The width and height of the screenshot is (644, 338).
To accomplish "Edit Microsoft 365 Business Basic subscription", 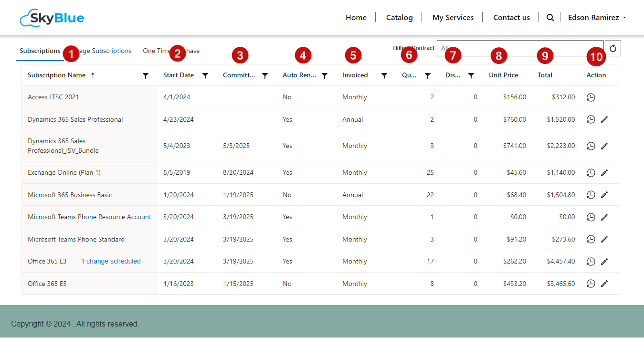I will pos(604,195).
